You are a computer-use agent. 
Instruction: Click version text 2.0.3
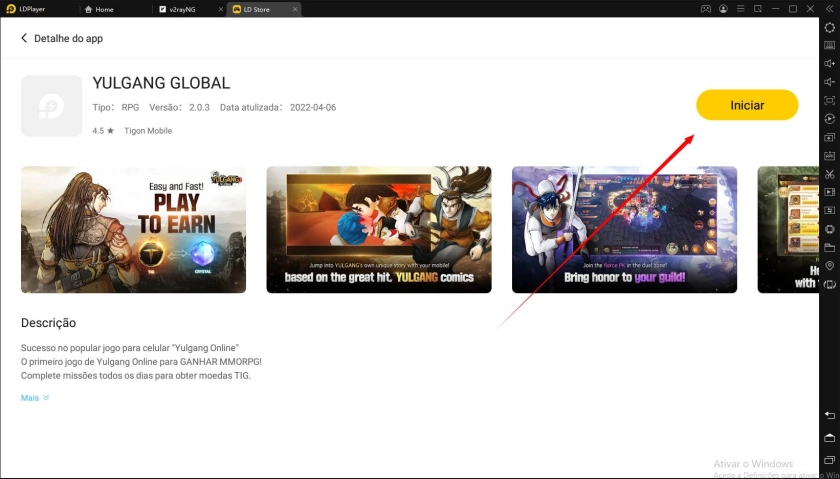pyautogui.click(x=198, y=107)
